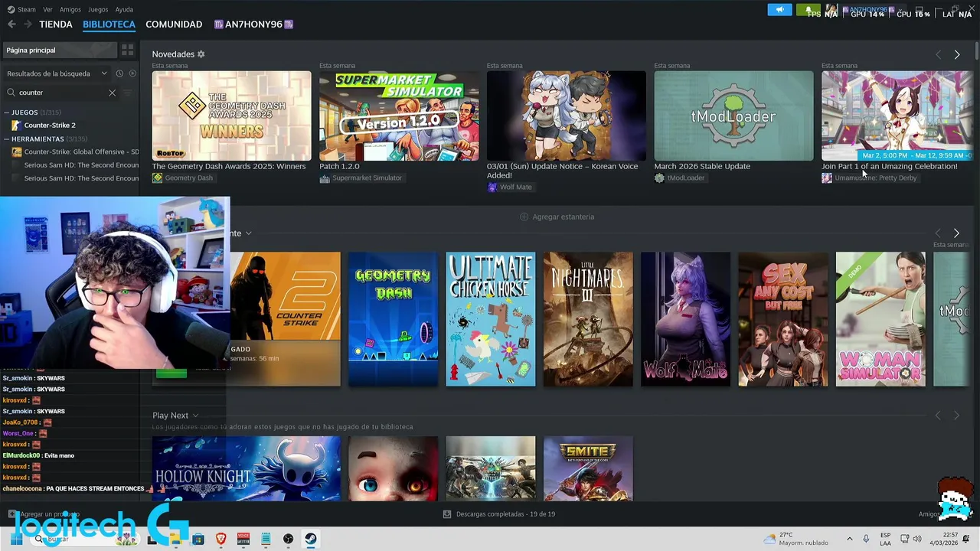Switch to the TIENDA tab
Viewport: 980px width, 551px height.
click(x=56, y=24)
